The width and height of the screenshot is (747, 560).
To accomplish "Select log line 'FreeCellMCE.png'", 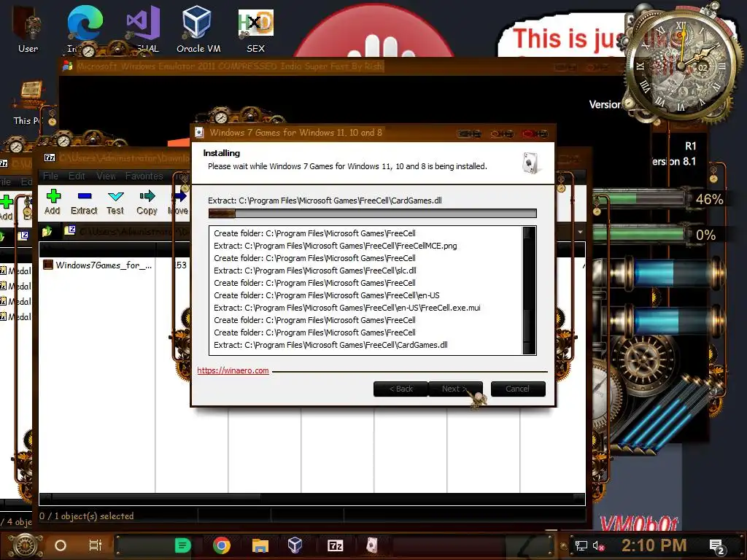I will point(336,246).
